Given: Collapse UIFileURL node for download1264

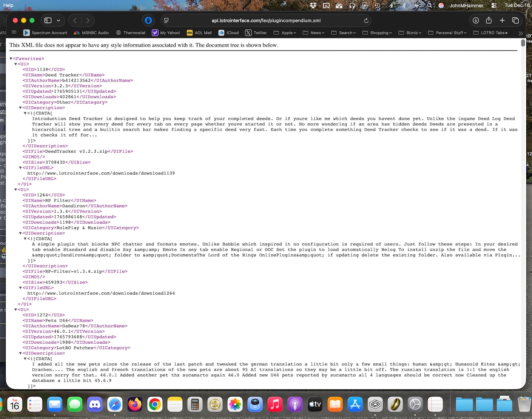Looking at the screenshot, I should tap(21, 288).
